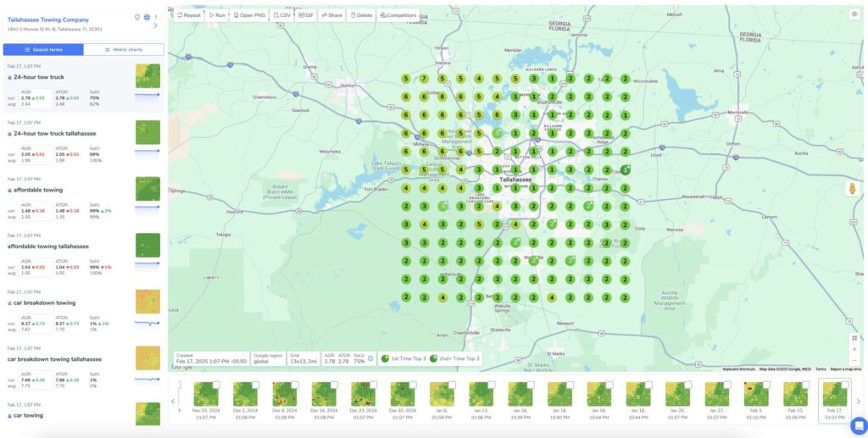Viewport: 868px width, 438px height.
Task: Open Competitors from the map toolbar
Action: tap(398, 15)
